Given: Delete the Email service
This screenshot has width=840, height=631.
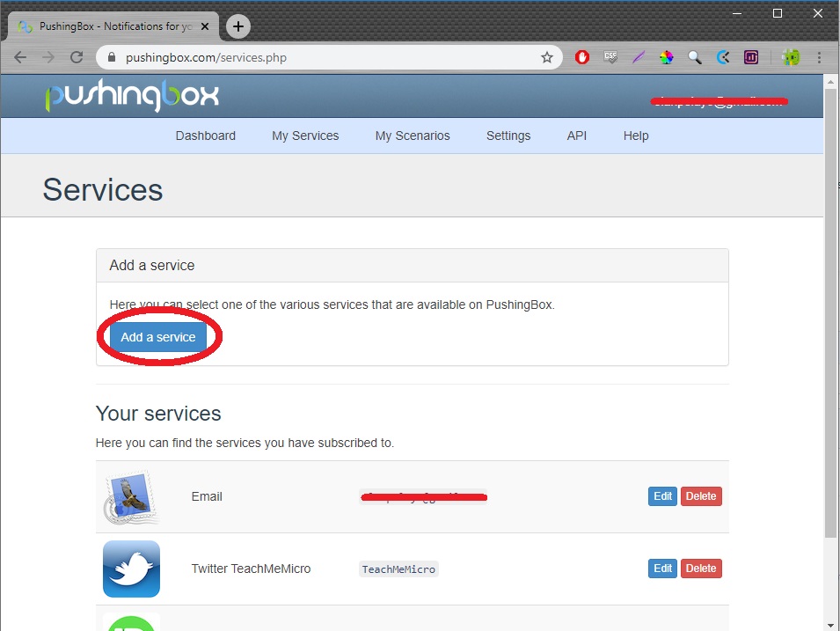Looking at the screenshot, I should pyautogui.click(x=701, y=496).
